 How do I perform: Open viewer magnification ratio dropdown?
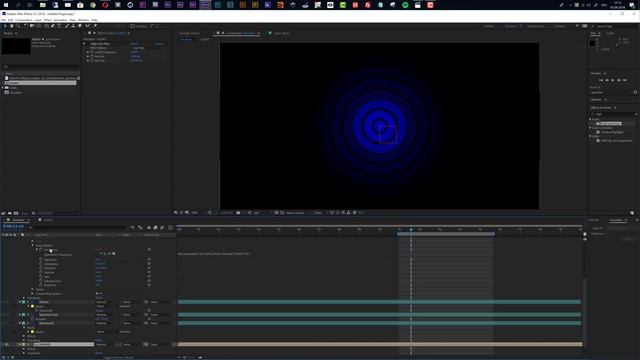[x=197, y=213]
